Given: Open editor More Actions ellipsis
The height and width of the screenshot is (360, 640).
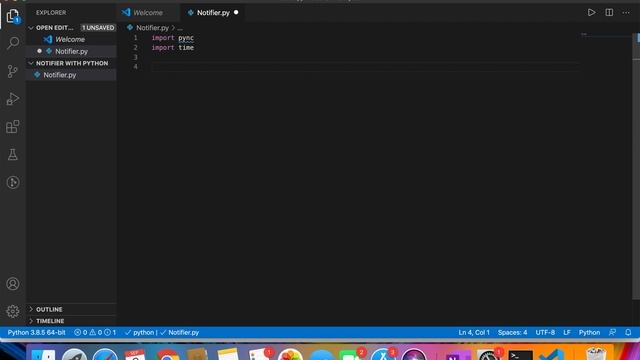Looking at the screenshot, I should coord(626,13).
